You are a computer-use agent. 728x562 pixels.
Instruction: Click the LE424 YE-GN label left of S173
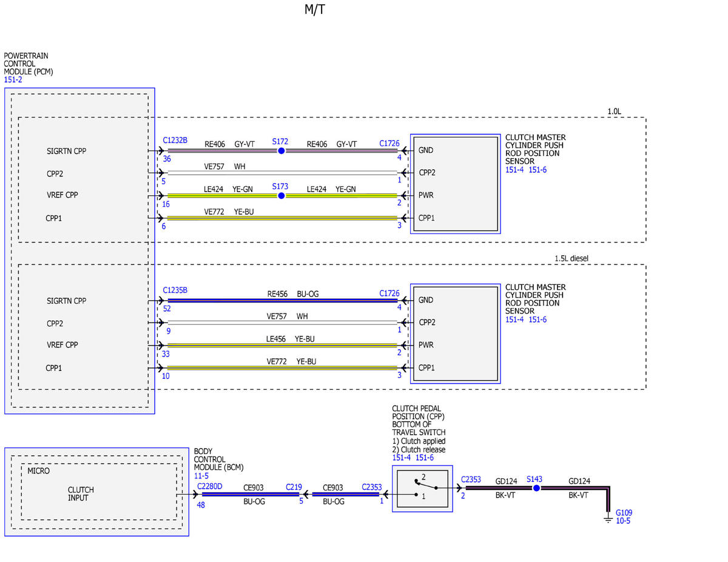coord(228,189)
